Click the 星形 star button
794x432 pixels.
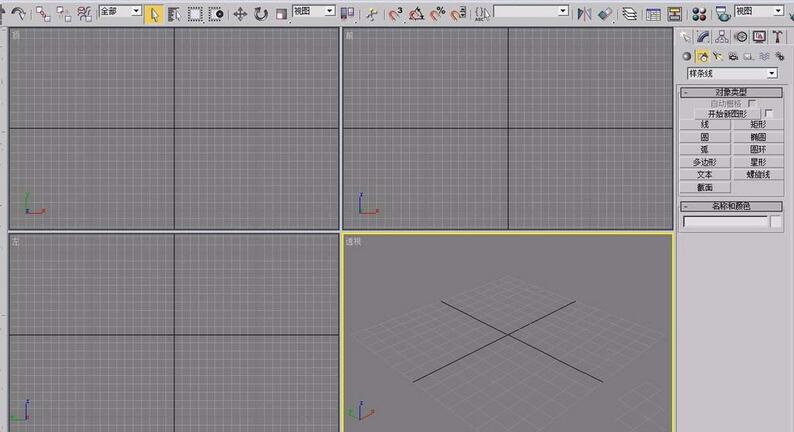tap(758, 162)
